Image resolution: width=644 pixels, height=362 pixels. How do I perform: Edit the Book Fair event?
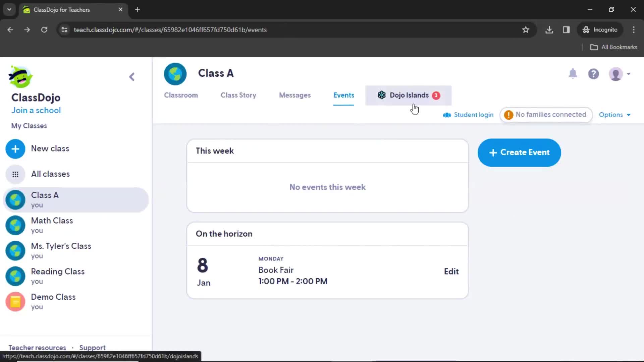point(451,271)
